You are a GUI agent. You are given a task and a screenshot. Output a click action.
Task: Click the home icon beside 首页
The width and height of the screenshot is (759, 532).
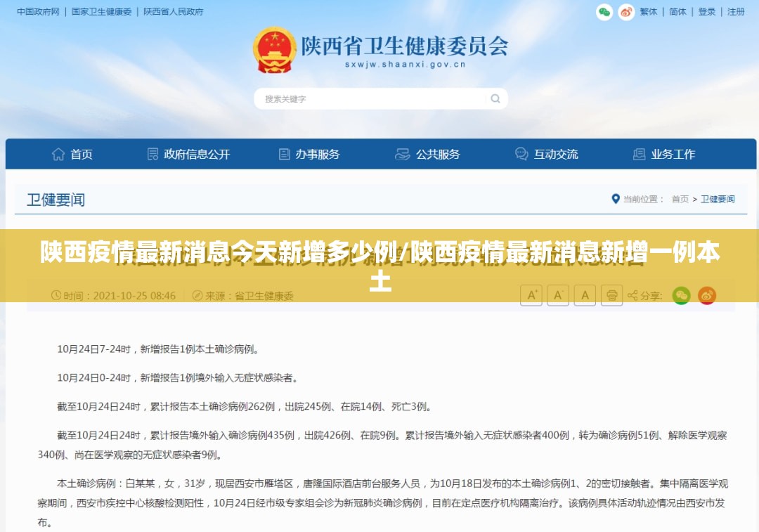click(x=58, y=154)
